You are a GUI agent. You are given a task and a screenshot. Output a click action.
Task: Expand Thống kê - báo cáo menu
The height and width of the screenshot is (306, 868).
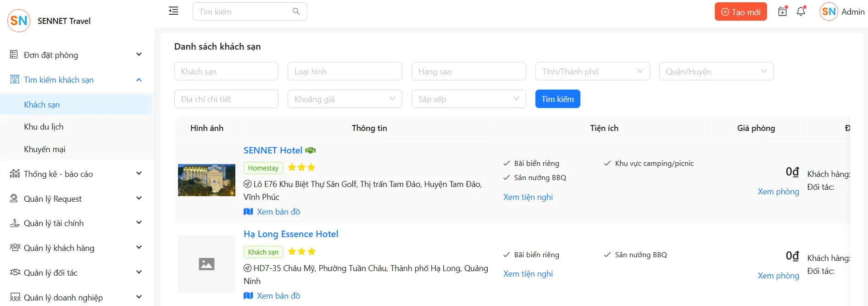click(76, 174)
